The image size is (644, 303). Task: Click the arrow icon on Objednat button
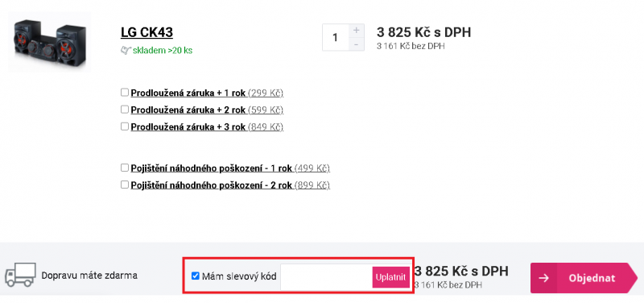coord(544,278)
